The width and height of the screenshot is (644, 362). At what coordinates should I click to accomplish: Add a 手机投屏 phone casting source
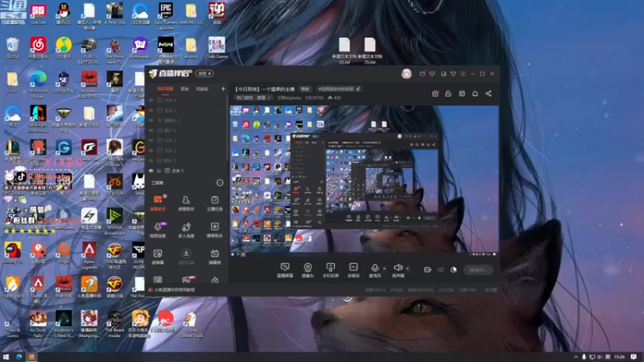pos(331,270)
